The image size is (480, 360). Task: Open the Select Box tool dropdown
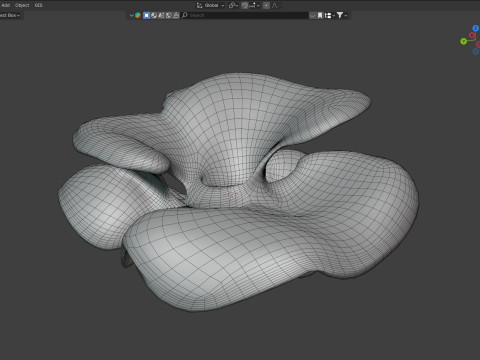coord(10,15)
